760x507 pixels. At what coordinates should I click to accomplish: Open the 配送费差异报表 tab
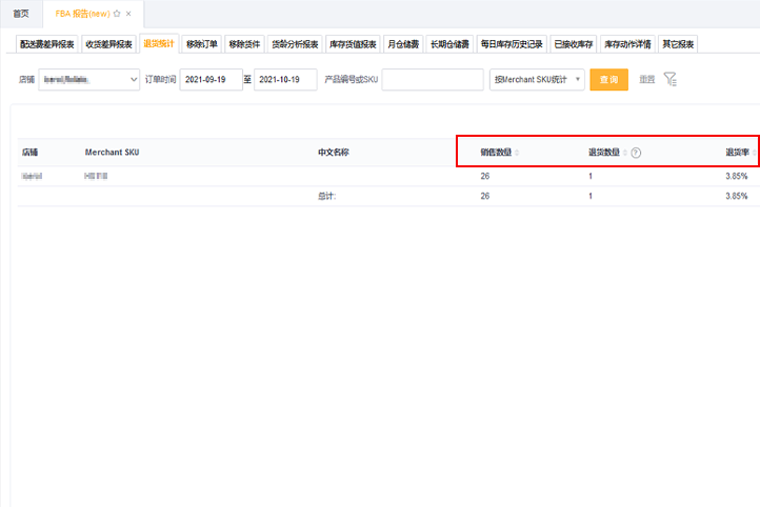click(47, 44)
